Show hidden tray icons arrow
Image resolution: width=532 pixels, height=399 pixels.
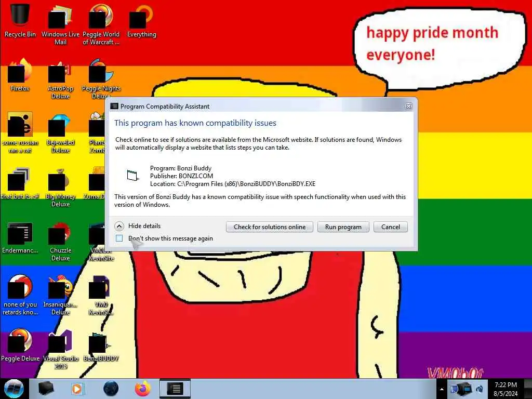point(442,389)
